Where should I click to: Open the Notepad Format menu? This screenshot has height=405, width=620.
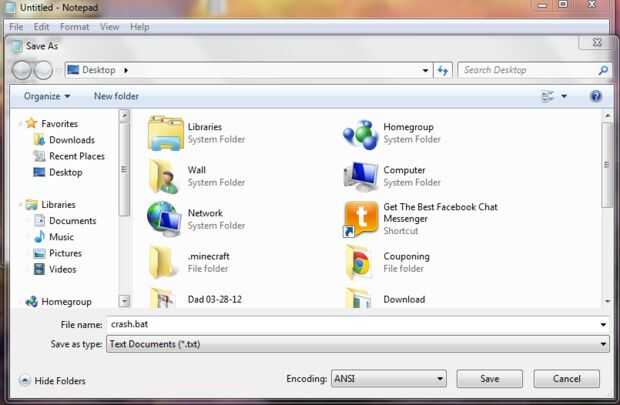74,27
